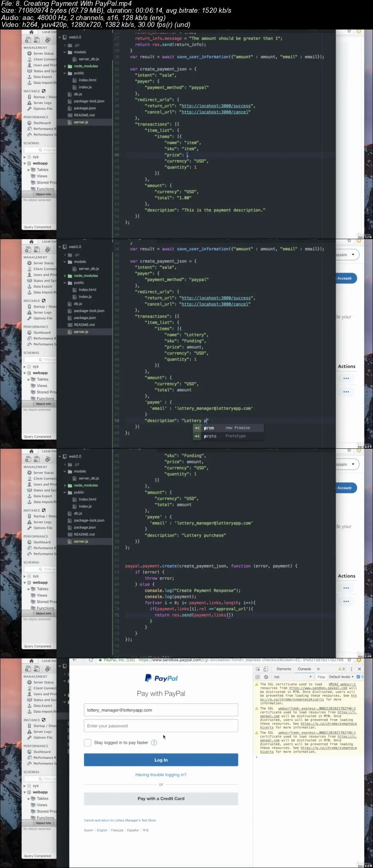Click Server Status icon in the PayPal-login frame

pos(30,682)
